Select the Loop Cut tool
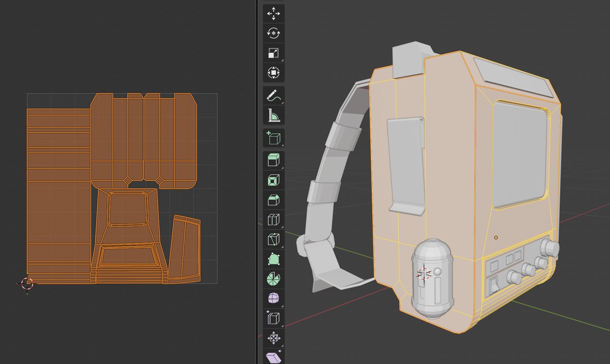The width and height of the screenshot is (610, 364). click(273, 220)
